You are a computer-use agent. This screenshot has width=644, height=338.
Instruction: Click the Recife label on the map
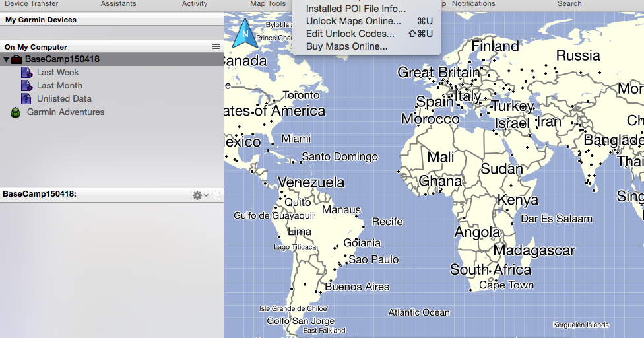coord(387,222)
